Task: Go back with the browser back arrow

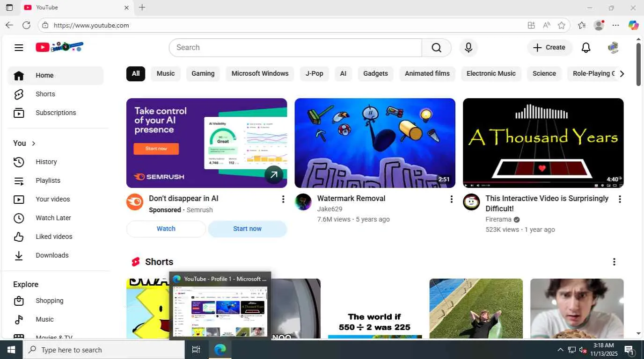Action: (9, 25)
